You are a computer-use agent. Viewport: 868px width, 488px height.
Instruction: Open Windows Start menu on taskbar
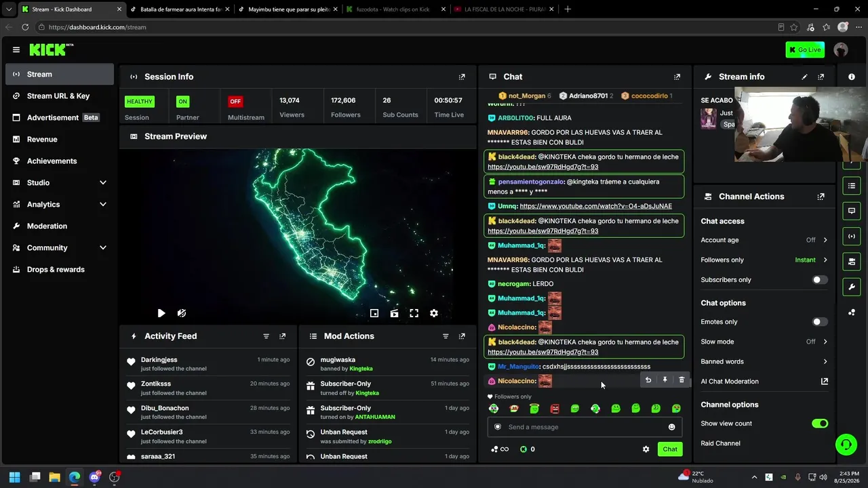(15, 477)
